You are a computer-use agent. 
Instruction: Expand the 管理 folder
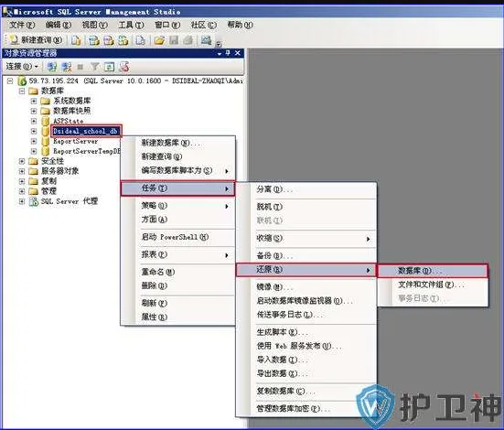click(x=22, y=191)
